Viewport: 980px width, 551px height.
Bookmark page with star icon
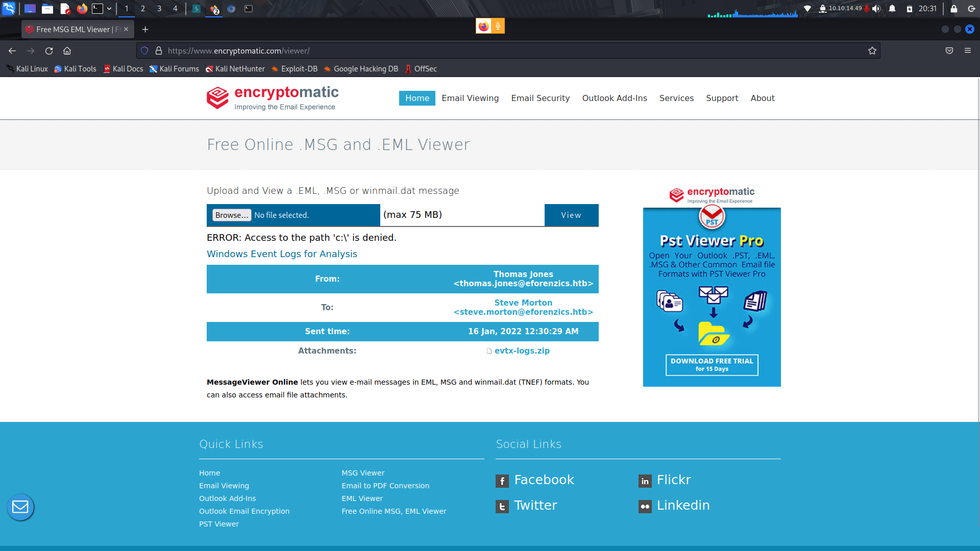[x=872, y=51]
